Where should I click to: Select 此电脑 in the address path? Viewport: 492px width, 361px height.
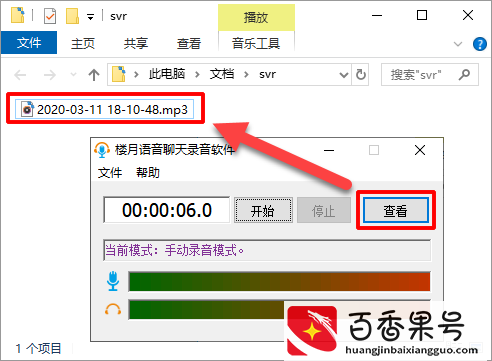(x=167, y=74)
